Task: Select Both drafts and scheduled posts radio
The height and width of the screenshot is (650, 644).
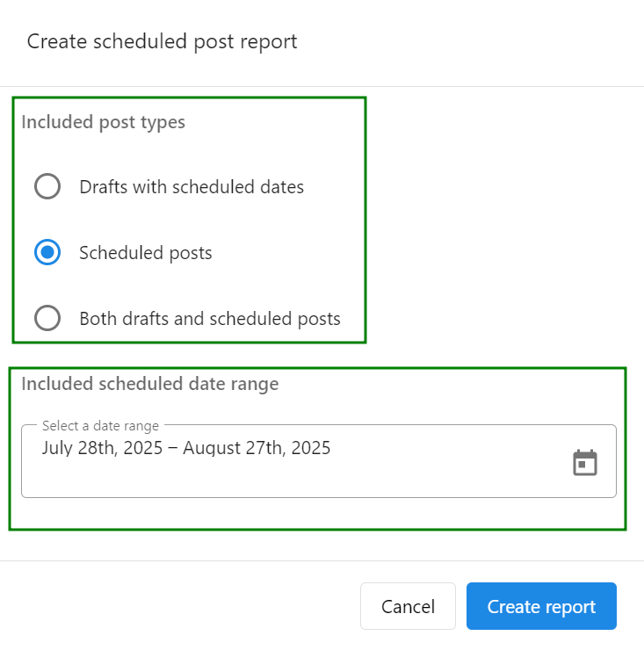Action: click(x=47, y=318)
